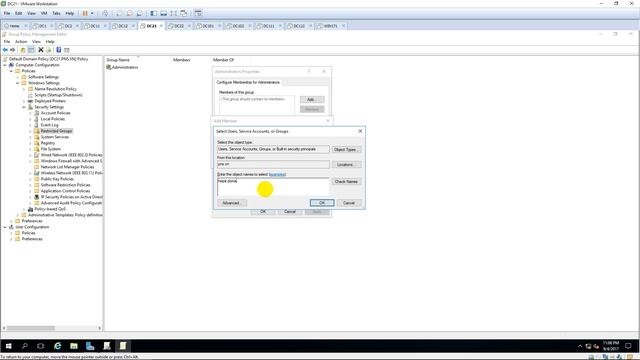This screenshot has width=640, height=360.
Task: Click VMware show library sidebar icon
Action: click(153, 13)
